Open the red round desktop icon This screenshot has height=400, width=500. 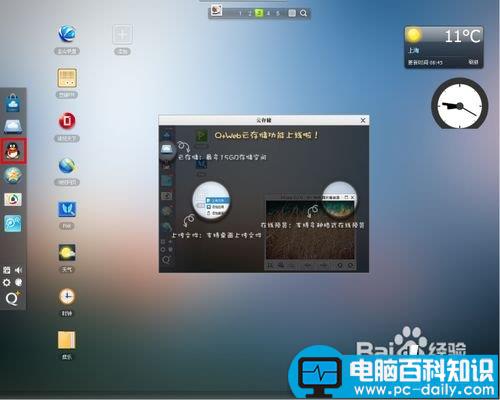[67, 121]
